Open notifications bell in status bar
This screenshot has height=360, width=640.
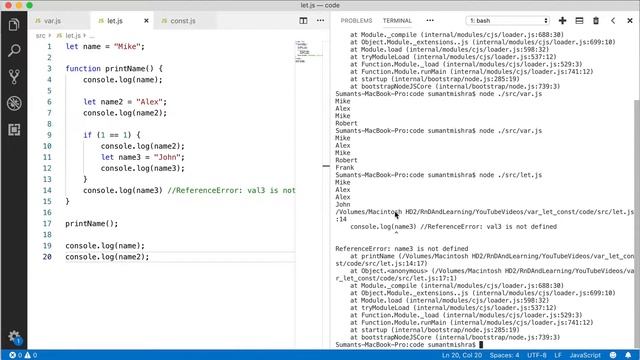click(628, 355)
